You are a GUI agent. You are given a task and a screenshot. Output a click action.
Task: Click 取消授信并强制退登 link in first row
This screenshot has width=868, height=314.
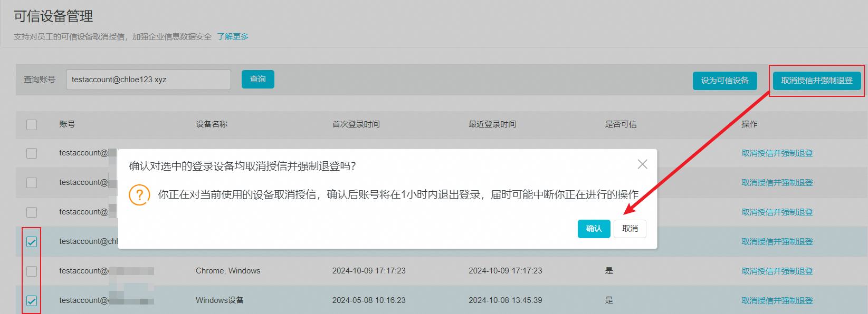coord(777,153)
